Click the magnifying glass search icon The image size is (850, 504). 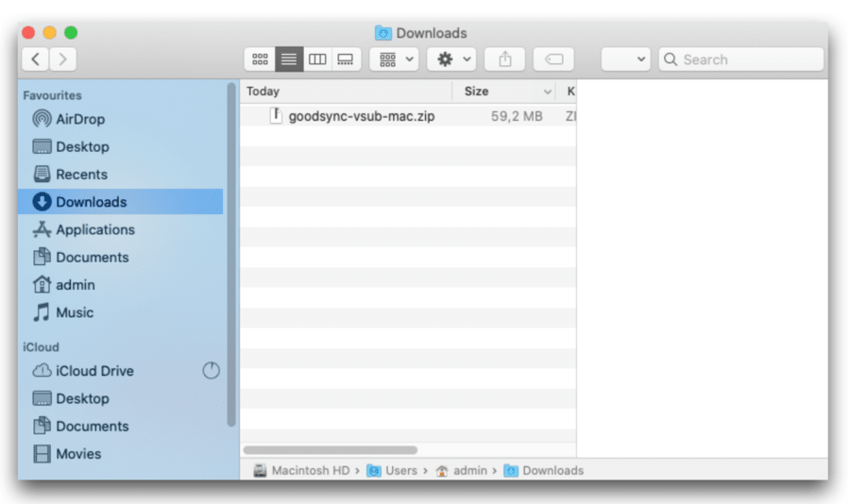click(x=671, y=59)
